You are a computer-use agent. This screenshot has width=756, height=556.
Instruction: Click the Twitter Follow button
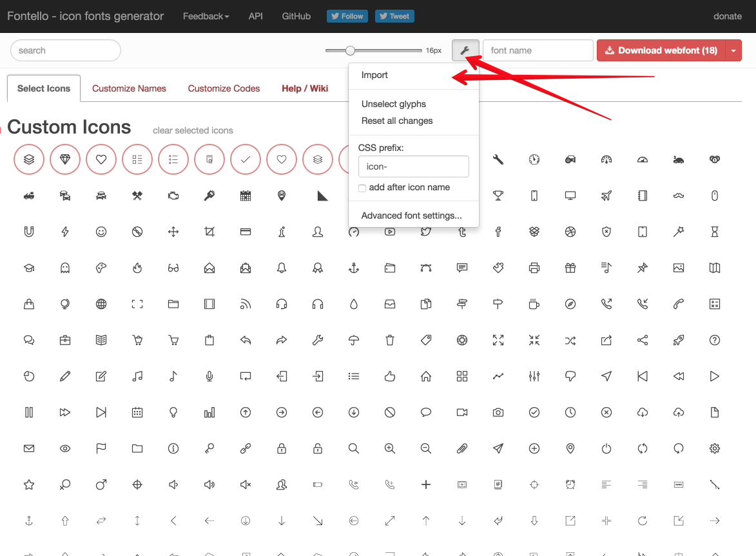347,16
